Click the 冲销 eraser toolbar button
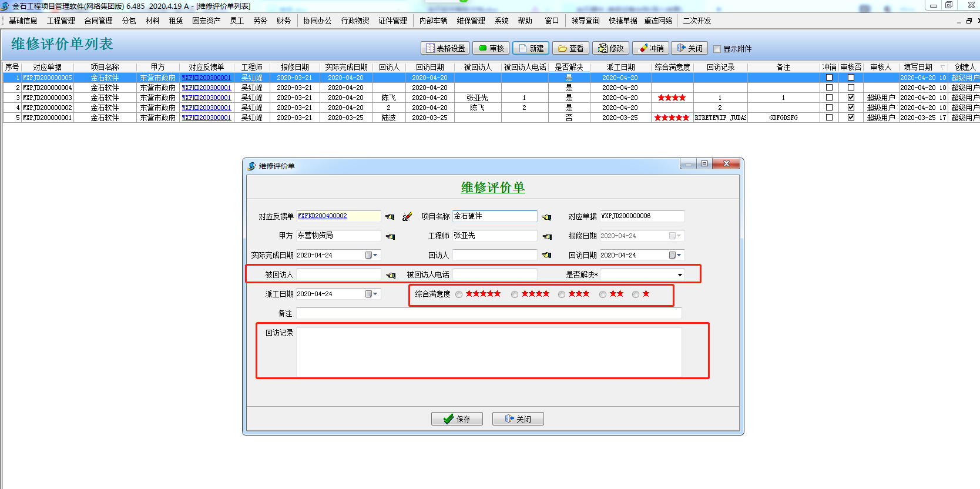 point(651,48)
